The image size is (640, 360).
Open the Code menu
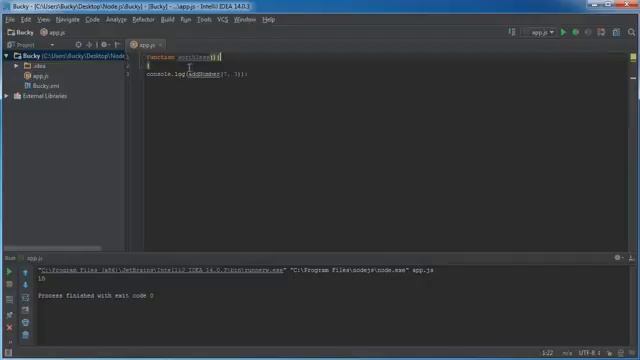tap(92, 20)
